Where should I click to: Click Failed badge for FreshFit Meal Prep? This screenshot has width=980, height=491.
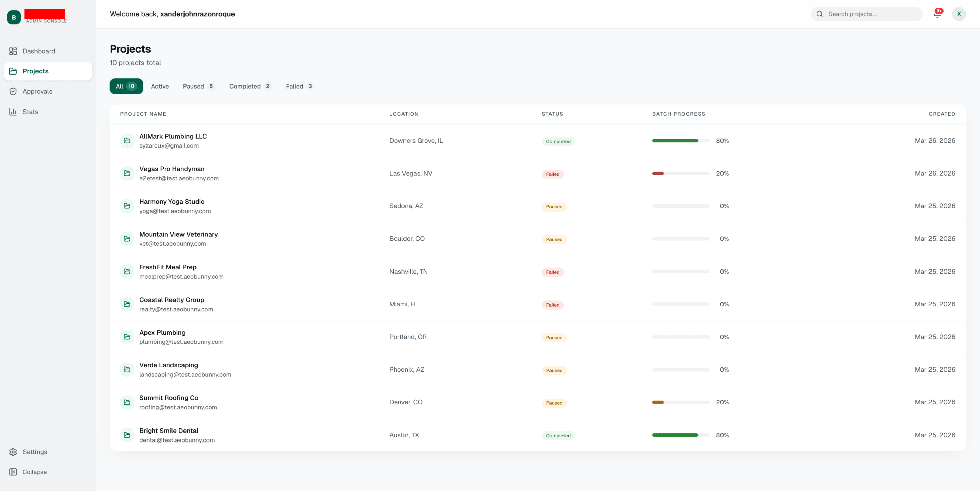coord(553,272)
